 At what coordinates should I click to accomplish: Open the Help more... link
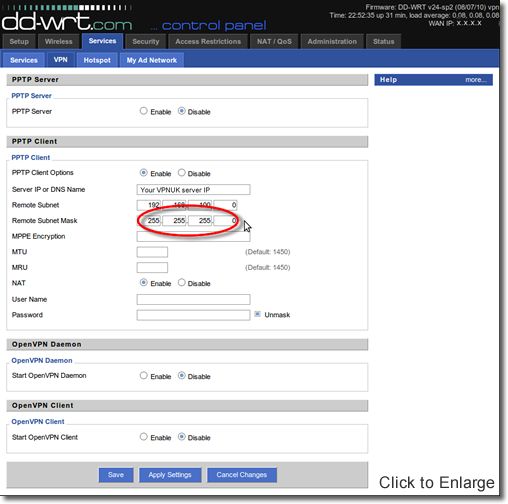coord(476,80)
